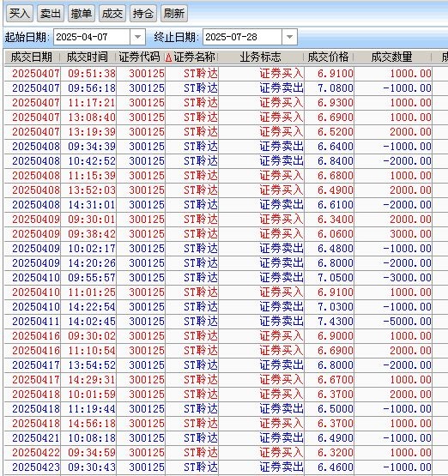The height and width of the screenshot is (476, 448).
Task: Click price cell 6.0600
Action: coord(336,234)
